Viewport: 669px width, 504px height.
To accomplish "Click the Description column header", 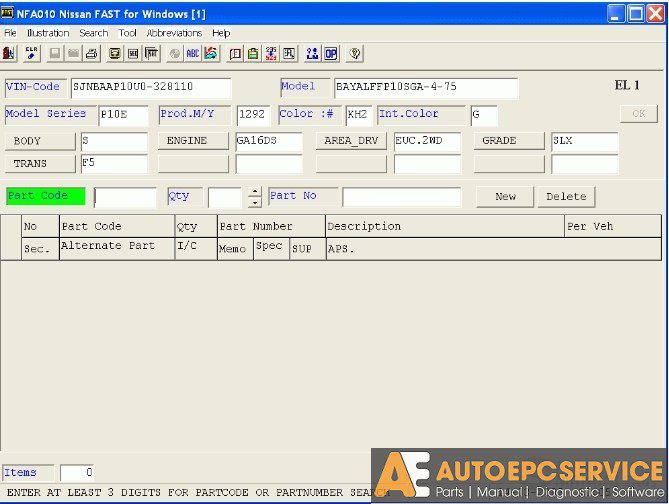I will coord(445,226).
